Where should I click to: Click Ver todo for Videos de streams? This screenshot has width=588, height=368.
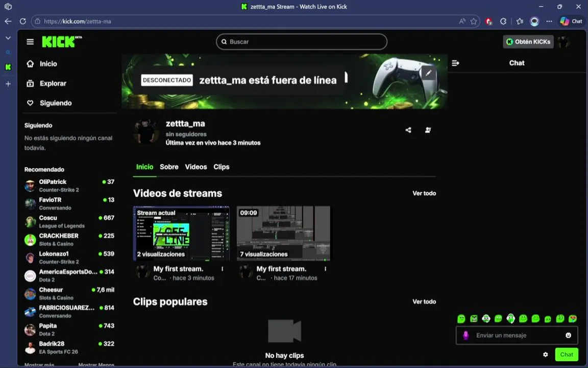424,193
